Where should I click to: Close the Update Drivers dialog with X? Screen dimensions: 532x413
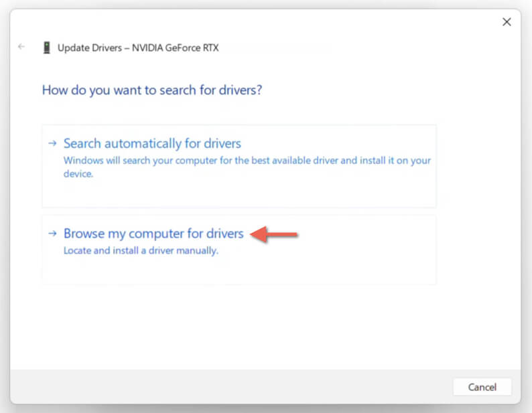pyautogui.click(x=507, y=22)
